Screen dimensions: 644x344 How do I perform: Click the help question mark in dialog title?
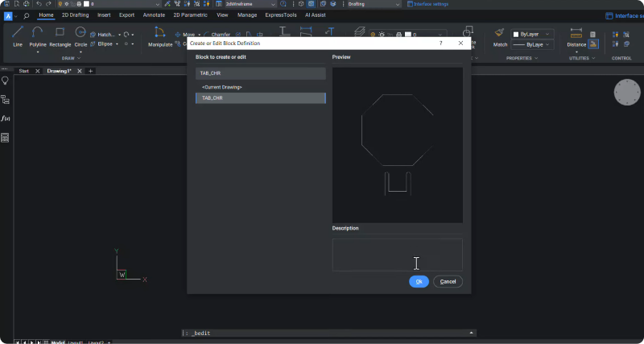point(440,44)
